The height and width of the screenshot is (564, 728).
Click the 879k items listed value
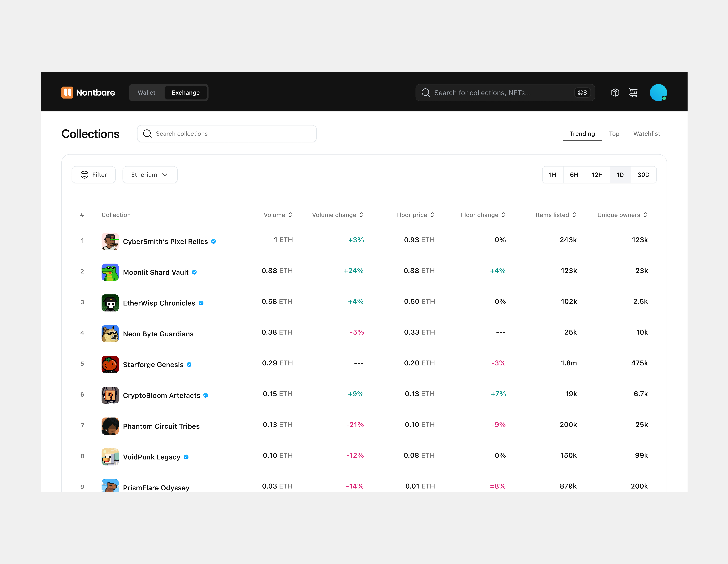[x=568, y=486]
